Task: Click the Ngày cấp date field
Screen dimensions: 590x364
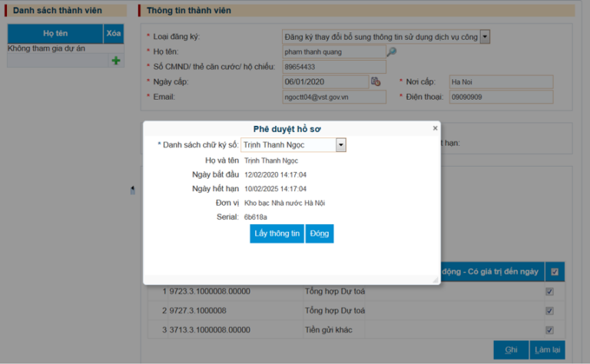Action: [x=326, y=81]
